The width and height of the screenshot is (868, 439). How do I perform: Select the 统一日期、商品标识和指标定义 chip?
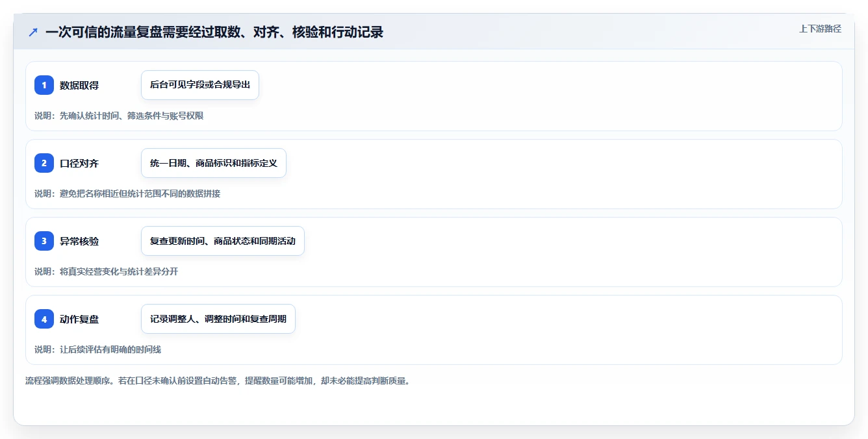(x=214, y=163)
